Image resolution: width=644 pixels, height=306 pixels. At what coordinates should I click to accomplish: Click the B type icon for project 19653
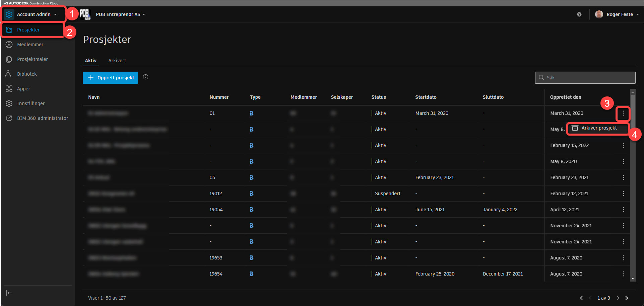252,258
